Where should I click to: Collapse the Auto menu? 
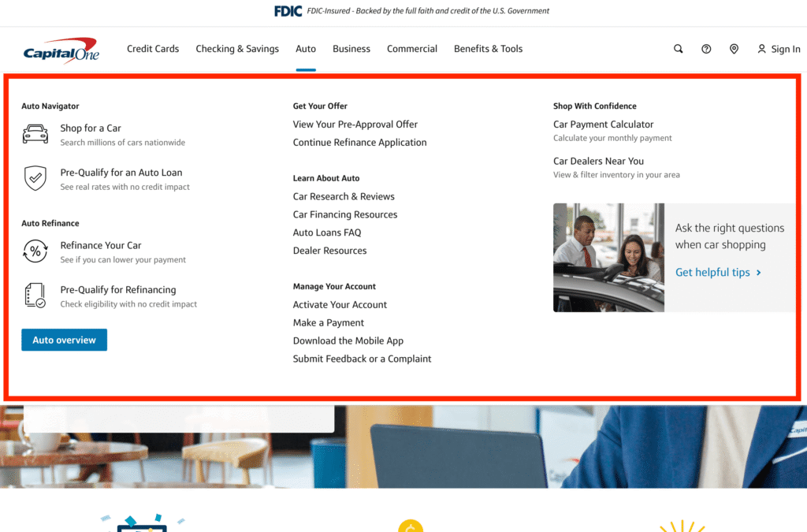click(306, 49)
